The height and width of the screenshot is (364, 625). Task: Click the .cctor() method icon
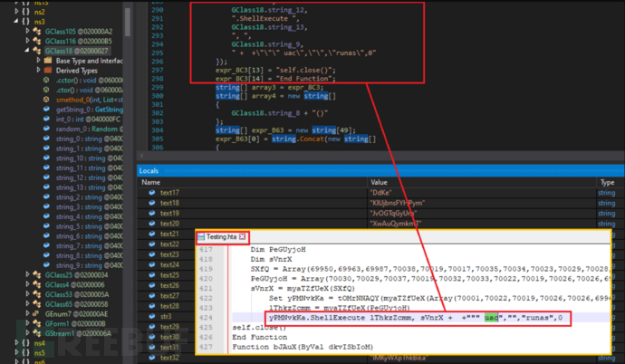point(46,80)
